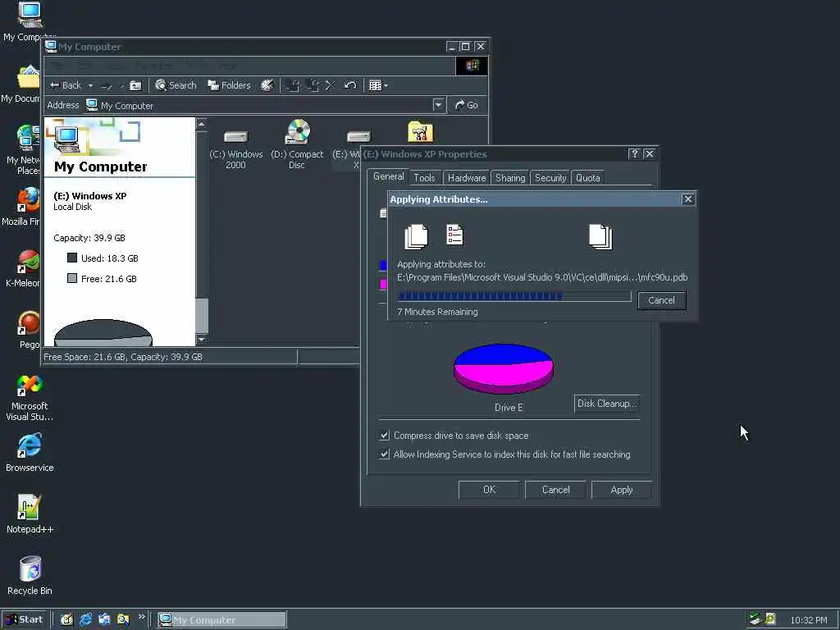Click the Free space swatch in My Computer panel
Image resolution: width=840 pixels, height=630 pixels.
click(x=72, y=278)
